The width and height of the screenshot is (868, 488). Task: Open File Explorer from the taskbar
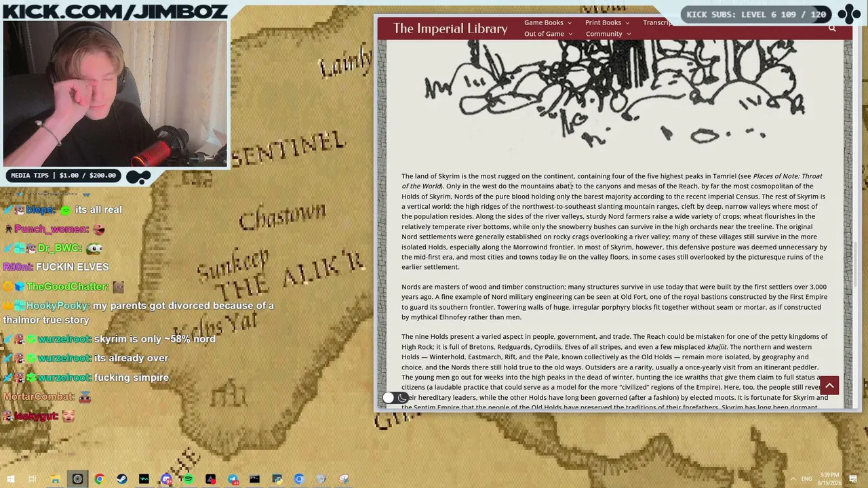tap(55, 479)
